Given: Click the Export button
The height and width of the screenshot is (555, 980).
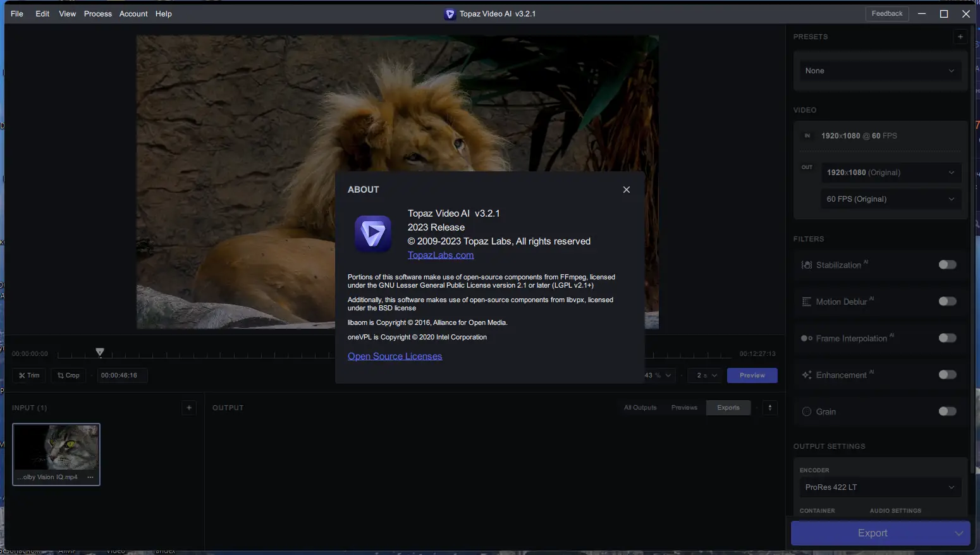Looking at the screenshot, I should click(x=873, y=534).
